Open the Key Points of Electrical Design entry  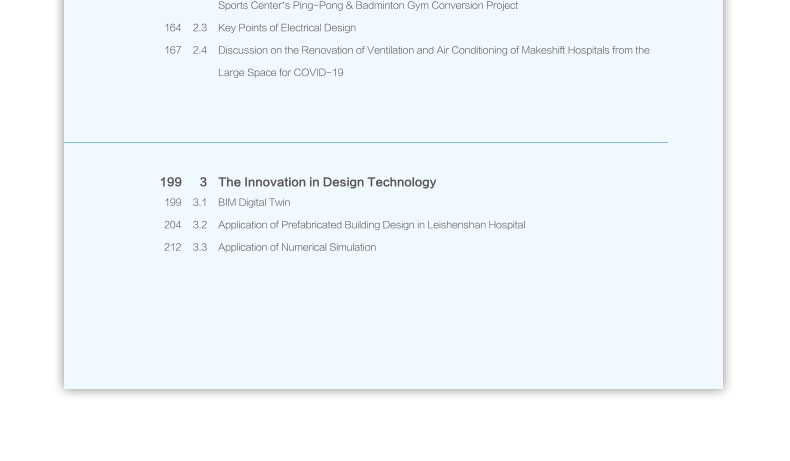point(286,28)
